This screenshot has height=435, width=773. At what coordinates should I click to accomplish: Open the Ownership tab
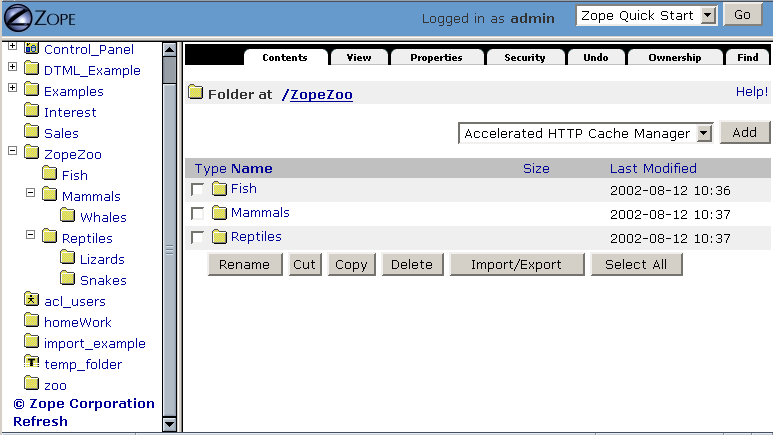674,58
